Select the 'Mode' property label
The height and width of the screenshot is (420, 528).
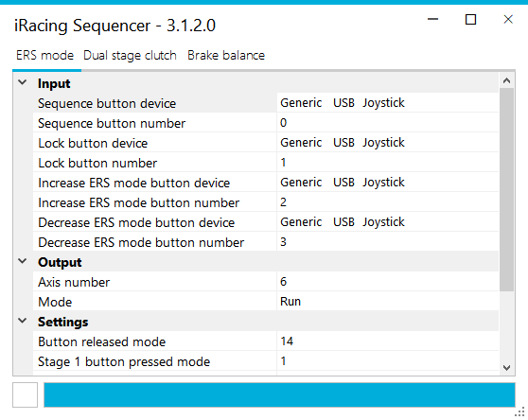(x=55, y=302)
